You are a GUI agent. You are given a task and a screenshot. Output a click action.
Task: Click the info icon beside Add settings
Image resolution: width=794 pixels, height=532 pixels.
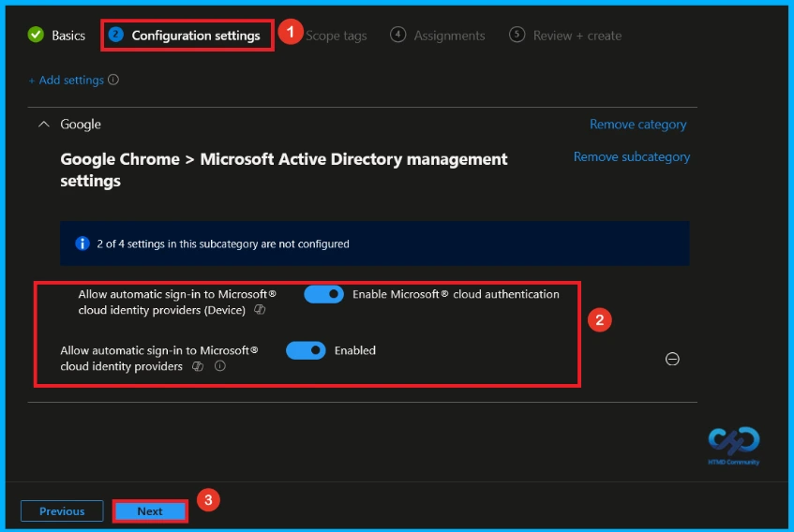coord(113,80)
